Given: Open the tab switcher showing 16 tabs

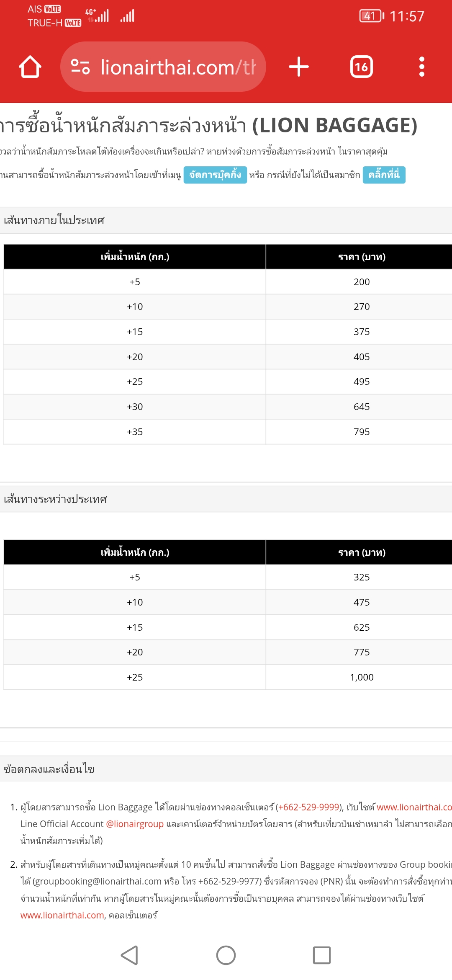Looking at the screenshot, I should [362, 67].
